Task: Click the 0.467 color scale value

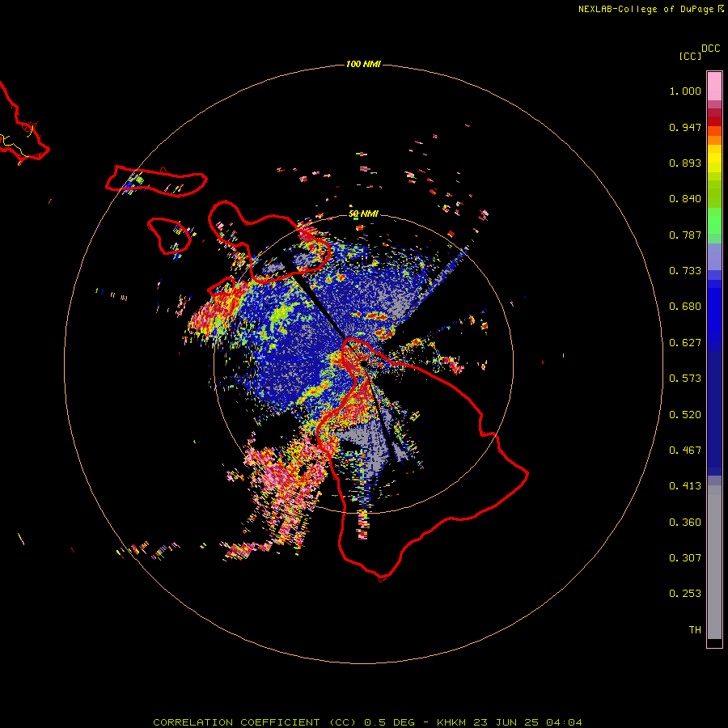Action: pyautogui.click(x=685, y=451)
